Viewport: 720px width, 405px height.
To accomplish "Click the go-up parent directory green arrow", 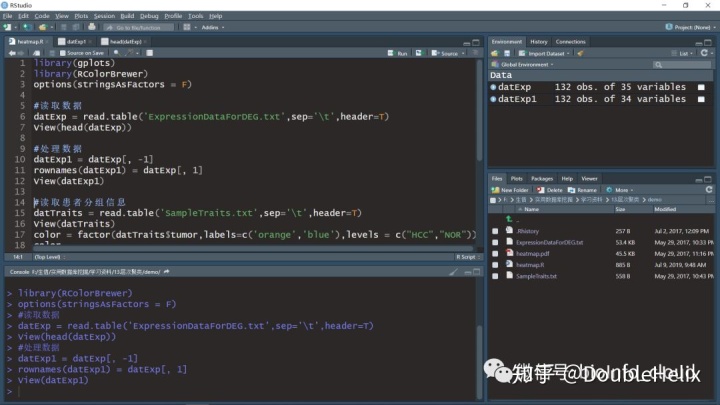I will pyautogui.click(x=509, y=219).
